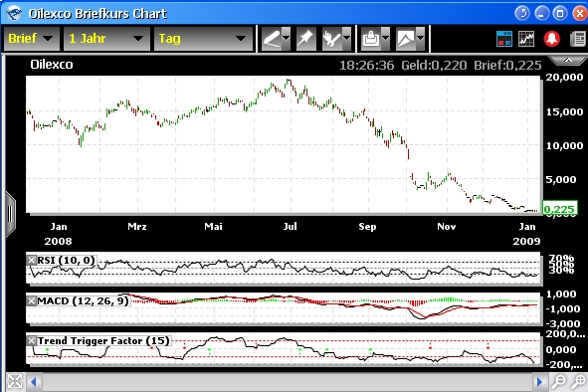This screenshot has height=392, width=588.
Task: Click the red alarm bell icon
Action: pyautogui.click(x=551, y=39)
